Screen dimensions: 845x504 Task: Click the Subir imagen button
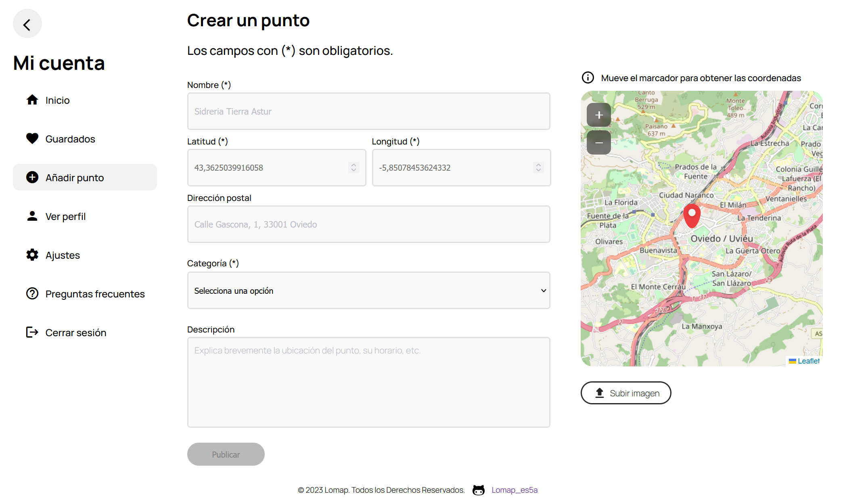point(625,393)
